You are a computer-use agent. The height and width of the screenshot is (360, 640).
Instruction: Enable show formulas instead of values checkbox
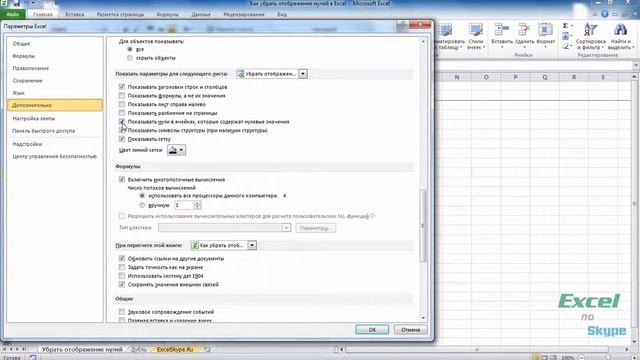[x=122, y=96]
